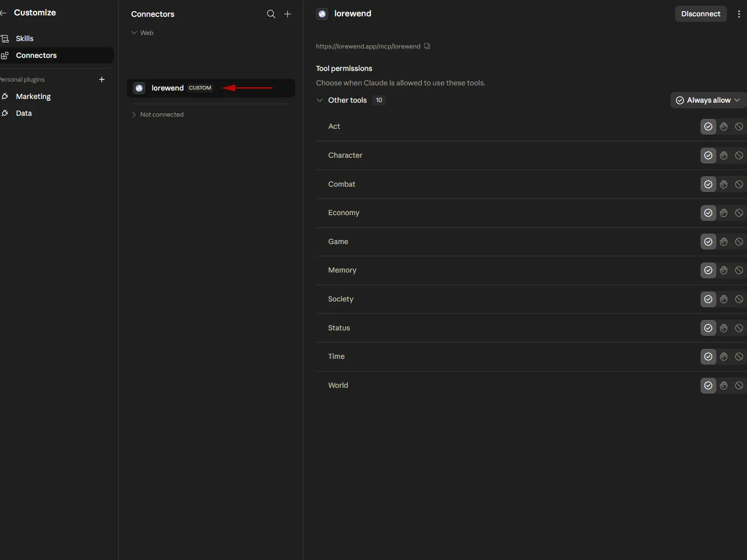Set World tool to needs approval

724,385
